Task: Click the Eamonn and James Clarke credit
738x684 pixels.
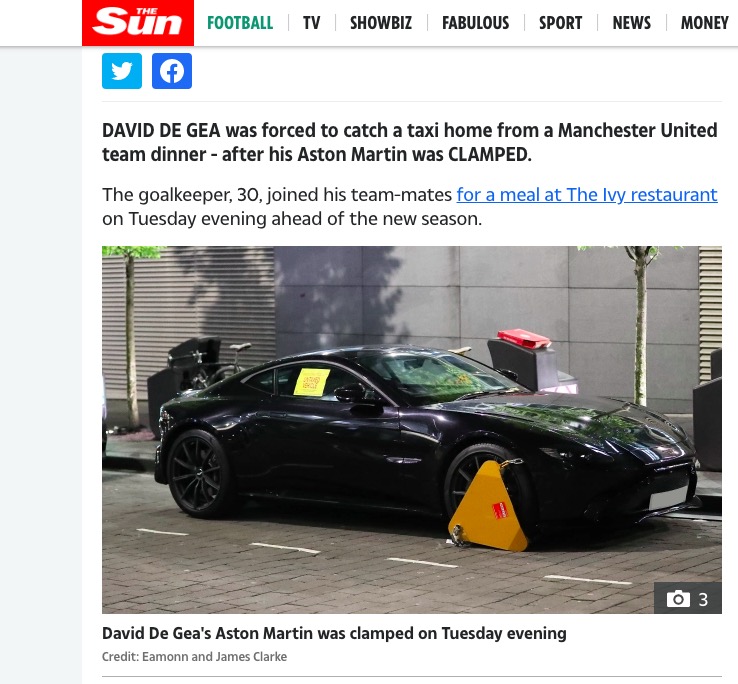Action: (194, 656)
